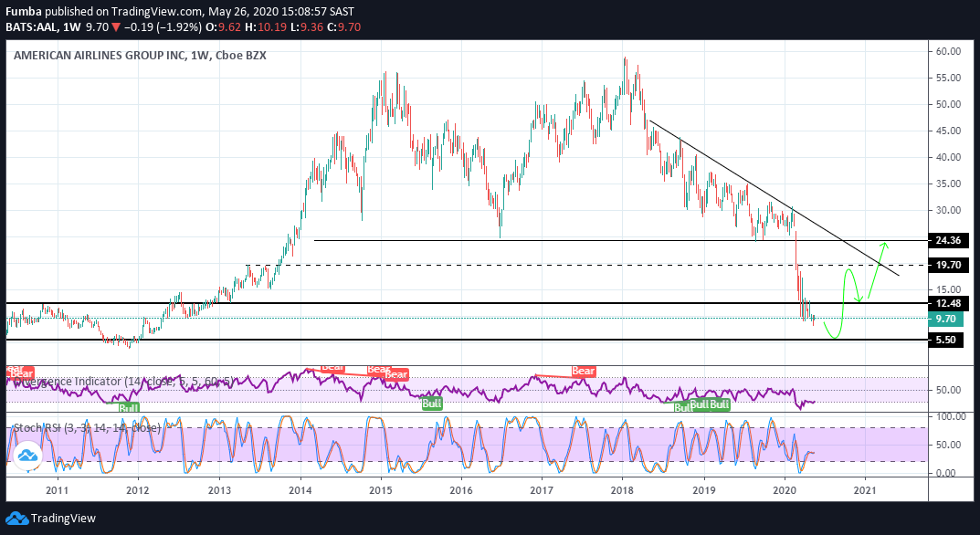Click the green Bull tag near 2012 divergence low

point(129,408)
